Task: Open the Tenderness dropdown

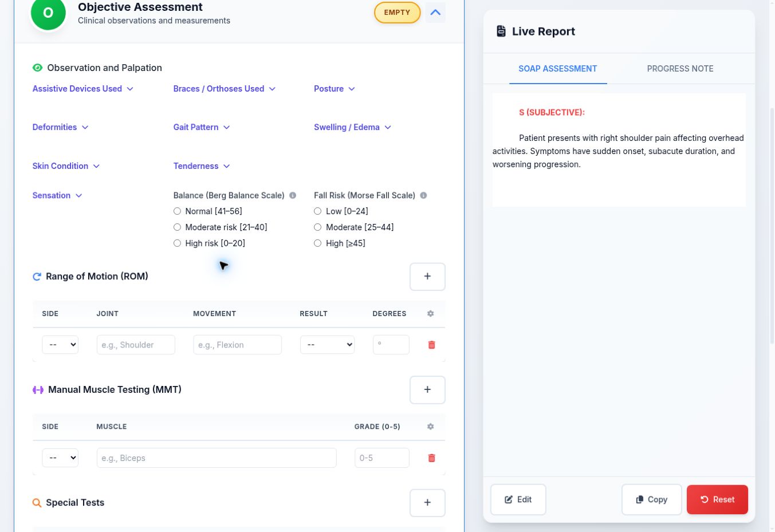Action: pyautogui.click(x=202, y=166)
